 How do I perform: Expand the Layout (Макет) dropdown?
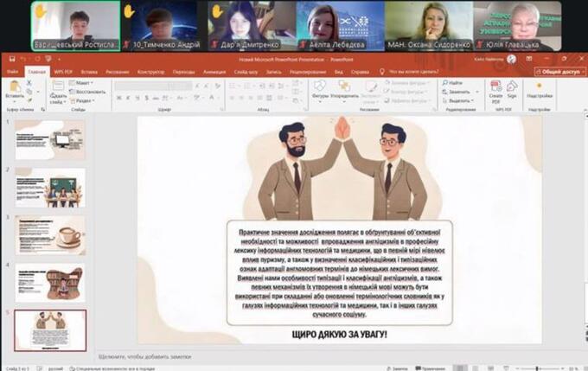(x=83, y=82)
